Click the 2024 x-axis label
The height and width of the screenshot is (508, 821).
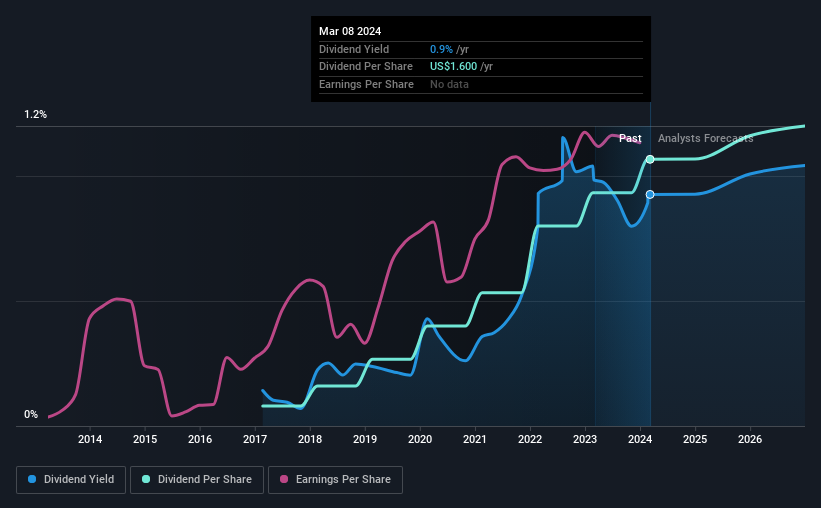click(x=640, y=439)
